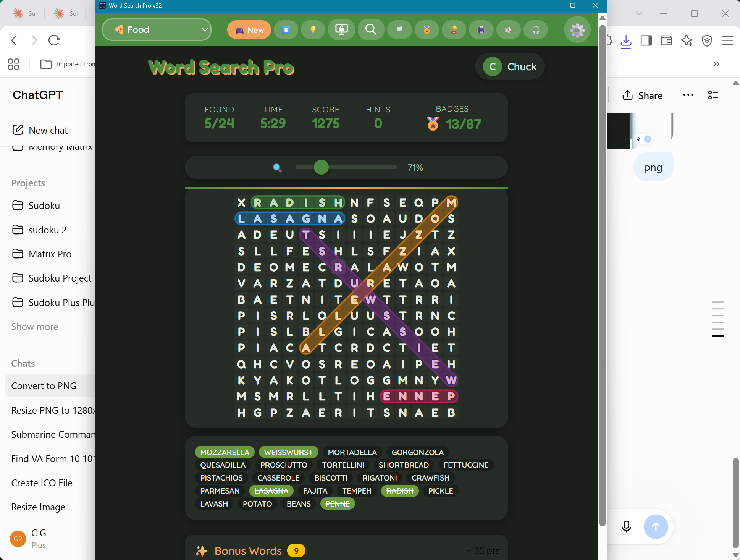
Task: Use the lightbulb hint icon
Action: [x=313, y=30]
